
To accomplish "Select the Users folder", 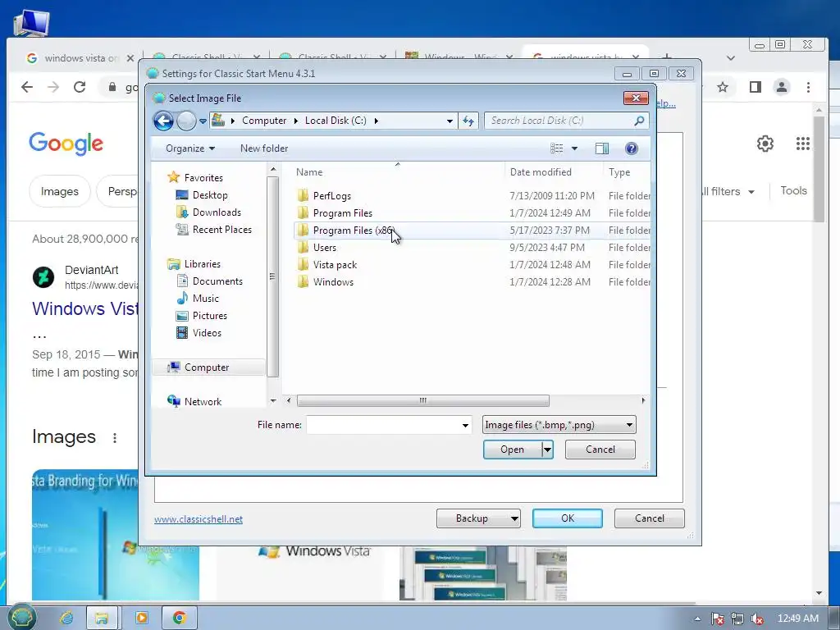I will pyautogui.click(x=324, y=248).
